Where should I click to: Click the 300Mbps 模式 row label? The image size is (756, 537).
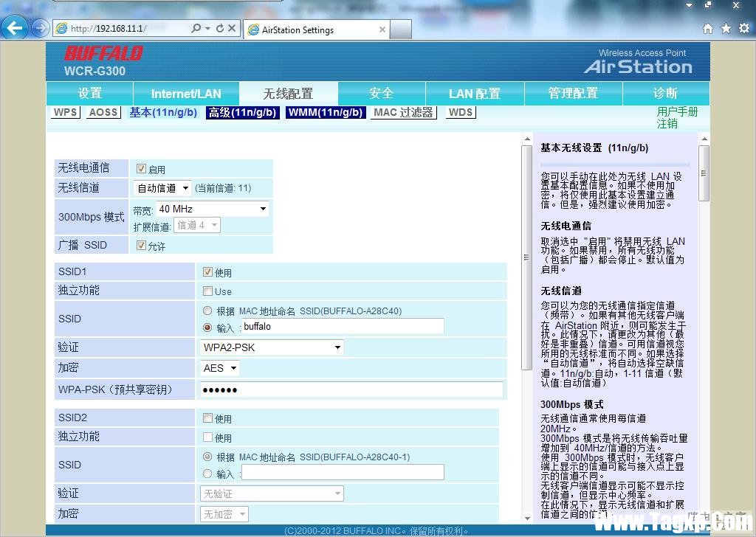click(x=91, y=217)
